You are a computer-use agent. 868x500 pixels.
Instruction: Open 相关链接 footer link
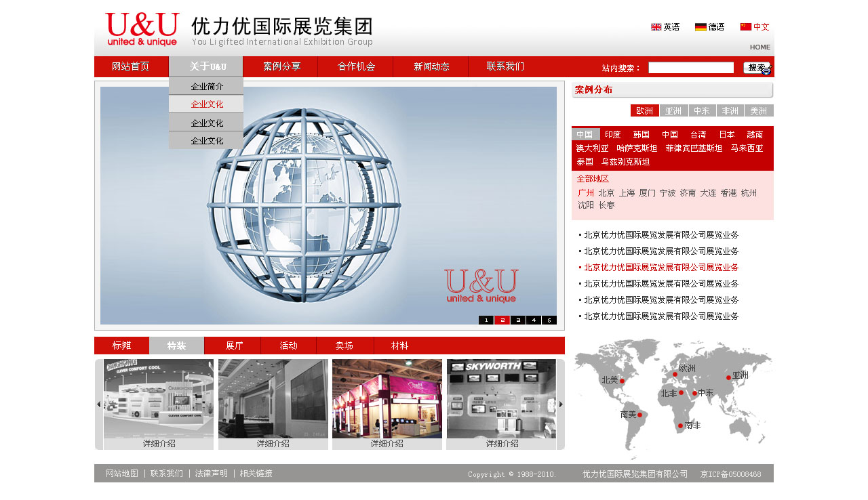256,474
